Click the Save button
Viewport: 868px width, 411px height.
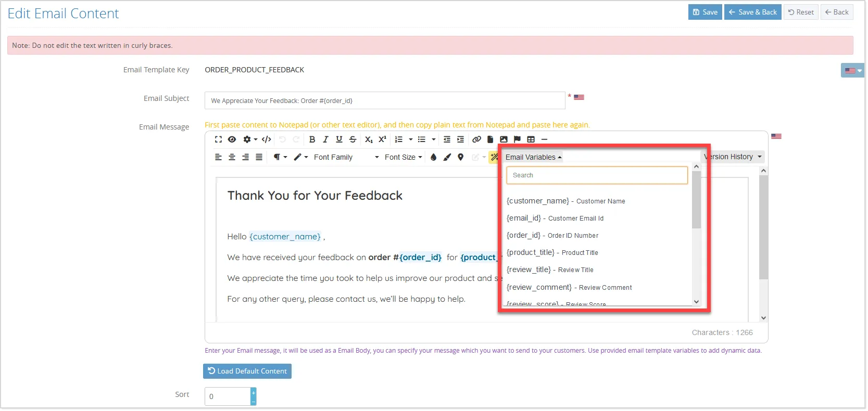pyautogui.click(x=705, y=12)
